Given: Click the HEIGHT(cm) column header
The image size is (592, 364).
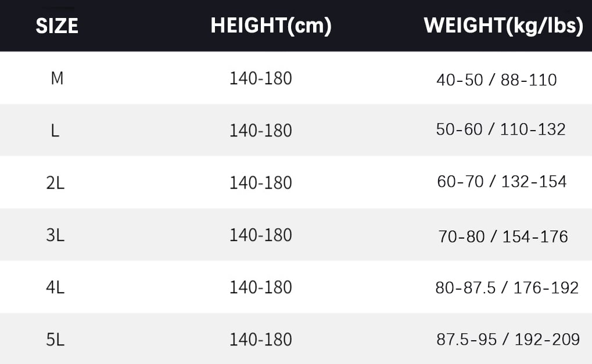Looking at the screenshot, I should (x=271, y=26).
